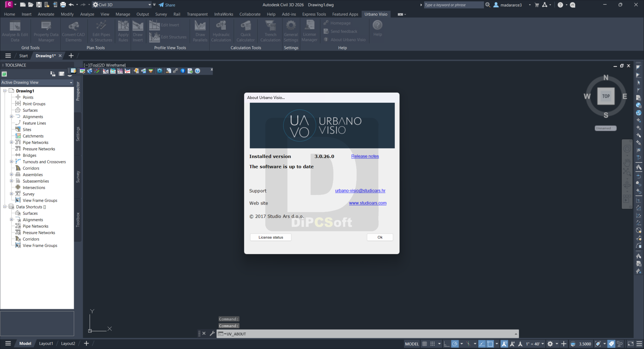The image size is (644, 349).
Task: Click the Share button
Action: coord(167,5)
